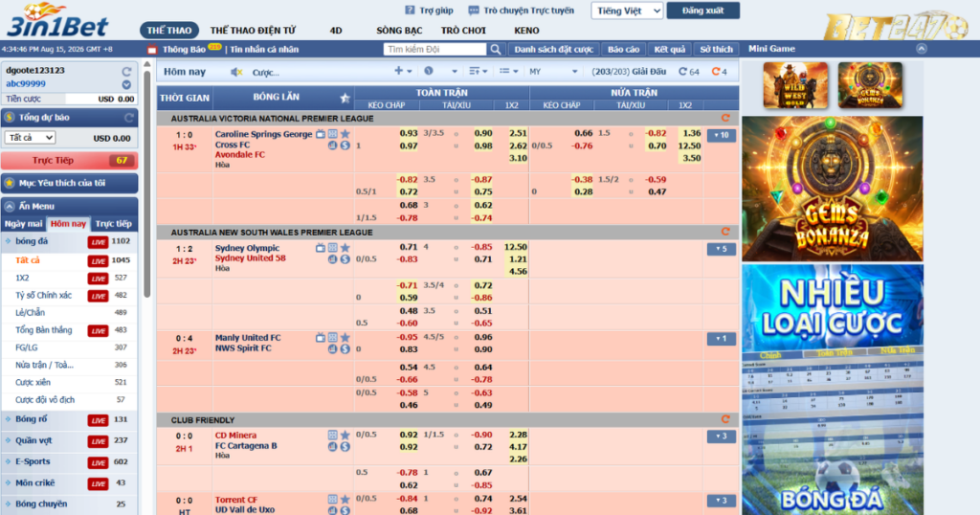Mute the odds-change sound speaker icon
This screenshot has width=980, height=515.
coord(236,73)
